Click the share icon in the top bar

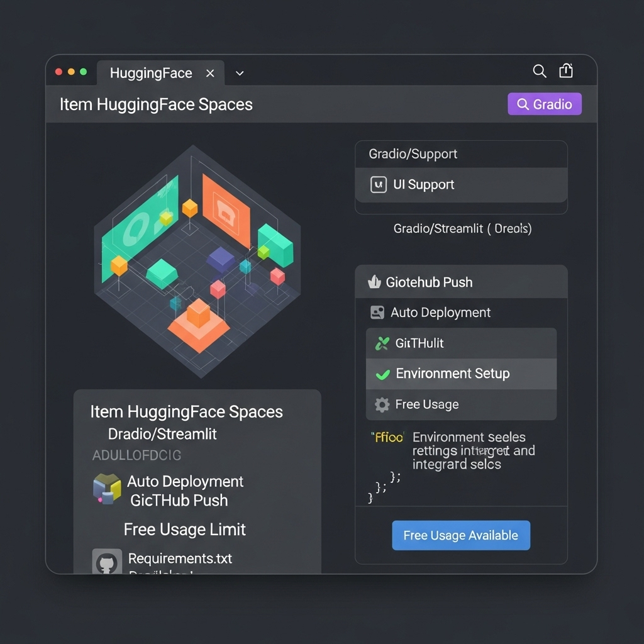coord(565,72)
